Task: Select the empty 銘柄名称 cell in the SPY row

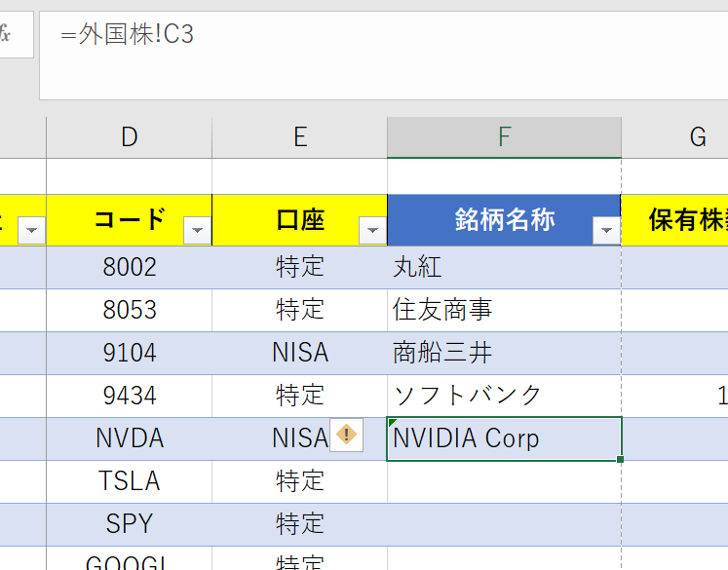Action: click(504, 524)
